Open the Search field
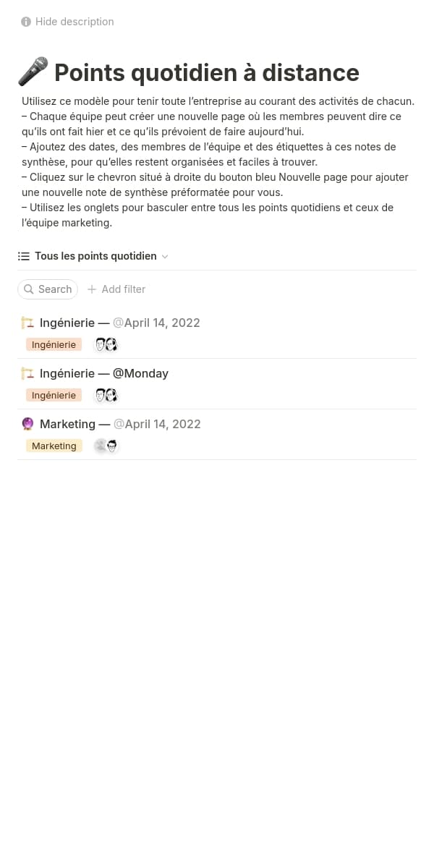The image size is (434, 868). pos(48,289)
